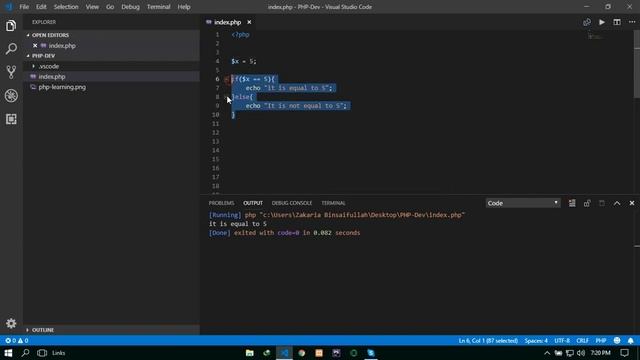The image size is (640, 360).
Task: Click the EXPLORER sidebar title
Action: pyautogui.click(x=44, y=22)
